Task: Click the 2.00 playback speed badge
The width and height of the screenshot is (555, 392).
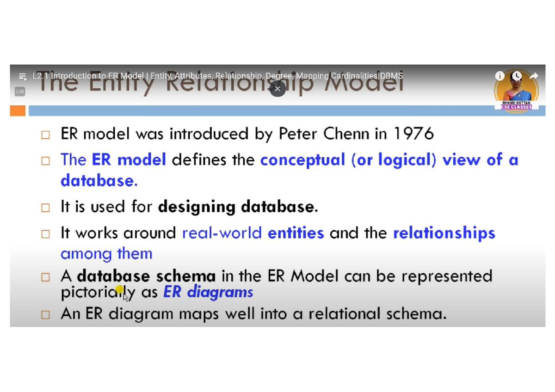Action: 19,92
